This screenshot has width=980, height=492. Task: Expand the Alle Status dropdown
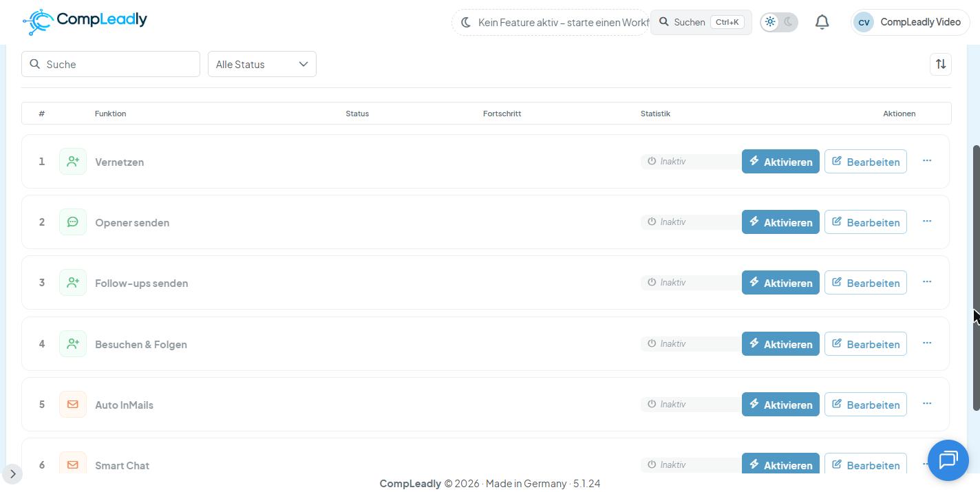[262, 64]
